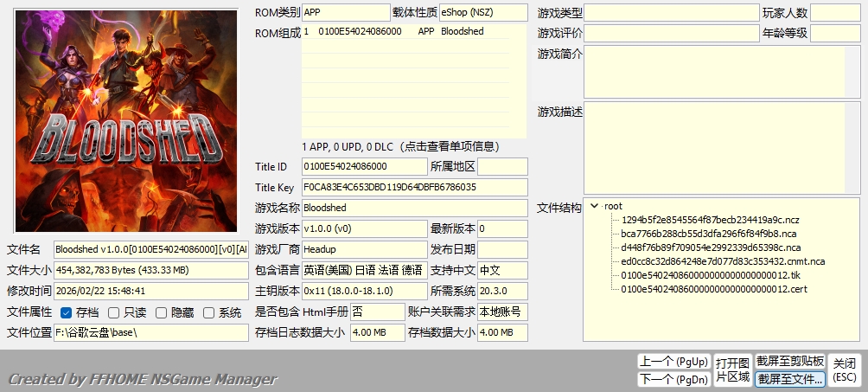Click the Title Key value field

click(414, 187)
